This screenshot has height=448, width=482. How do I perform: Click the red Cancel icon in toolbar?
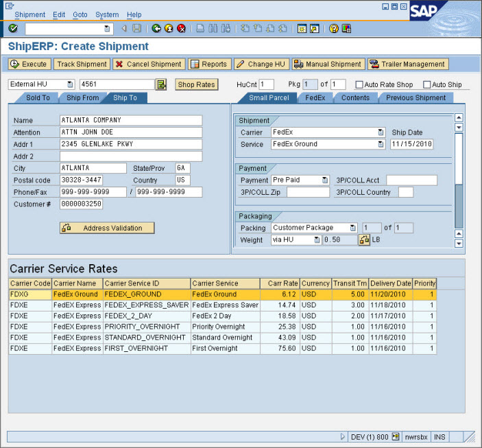181,29
